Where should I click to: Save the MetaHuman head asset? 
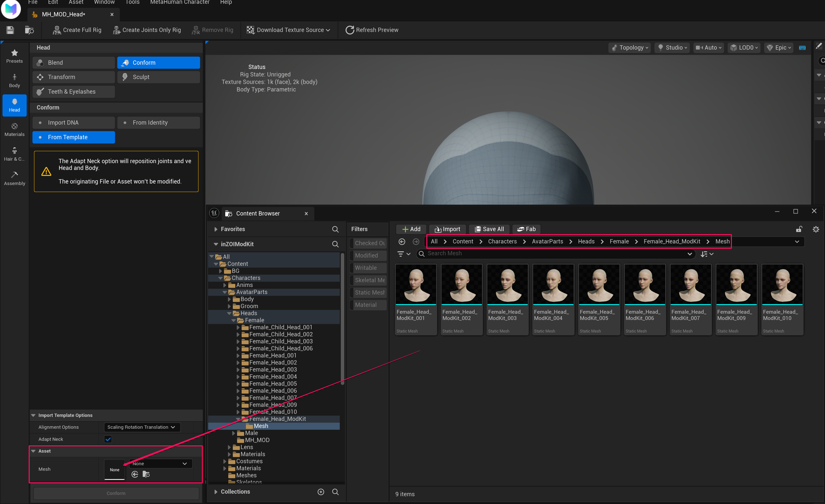pos(10,30)
